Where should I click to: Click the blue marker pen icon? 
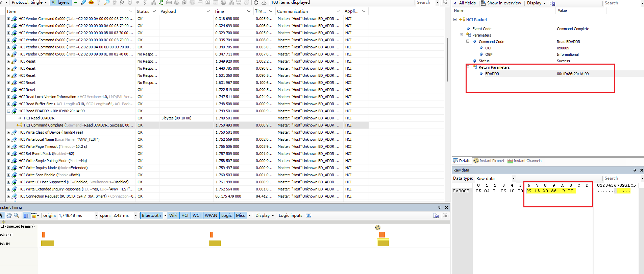coord(83,2)
